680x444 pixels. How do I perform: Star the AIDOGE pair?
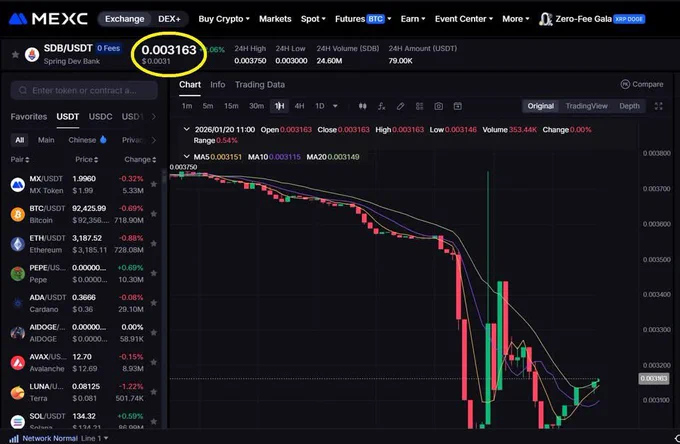[154, 333]
